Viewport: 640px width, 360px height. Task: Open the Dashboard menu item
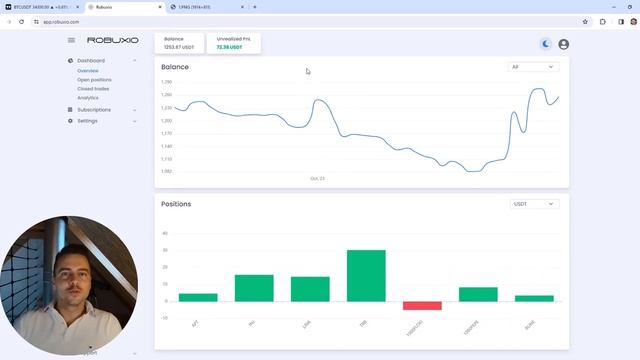point(91,60)
